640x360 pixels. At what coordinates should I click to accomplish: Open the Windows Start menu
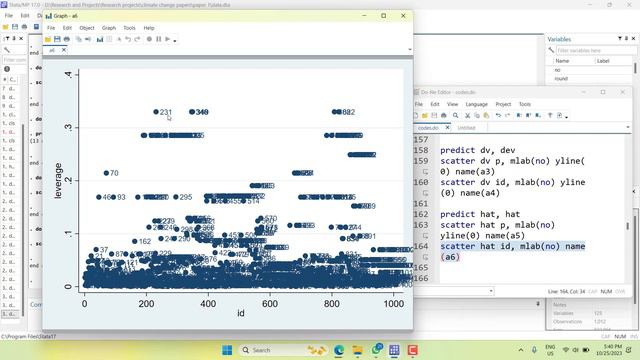tap(227, 350)
